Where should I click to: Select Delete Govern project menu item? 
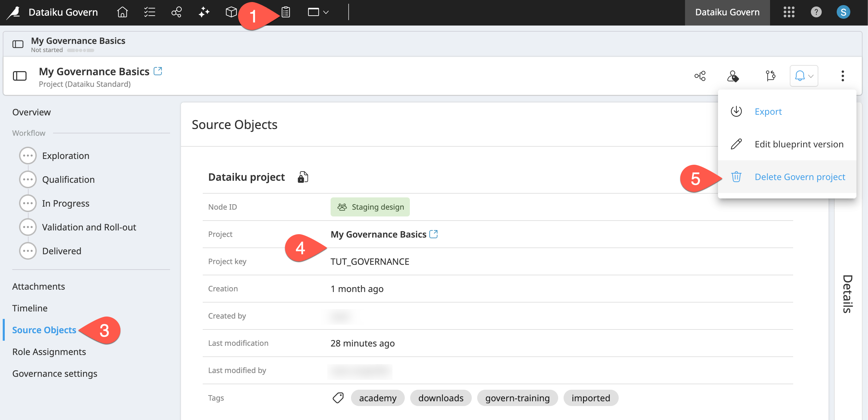click(787, 177)
